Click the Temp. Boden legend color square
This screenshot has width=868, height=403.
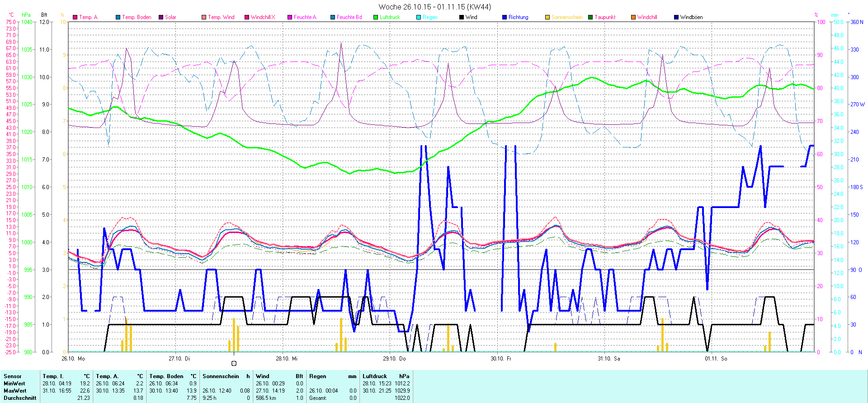pos(118,17)
